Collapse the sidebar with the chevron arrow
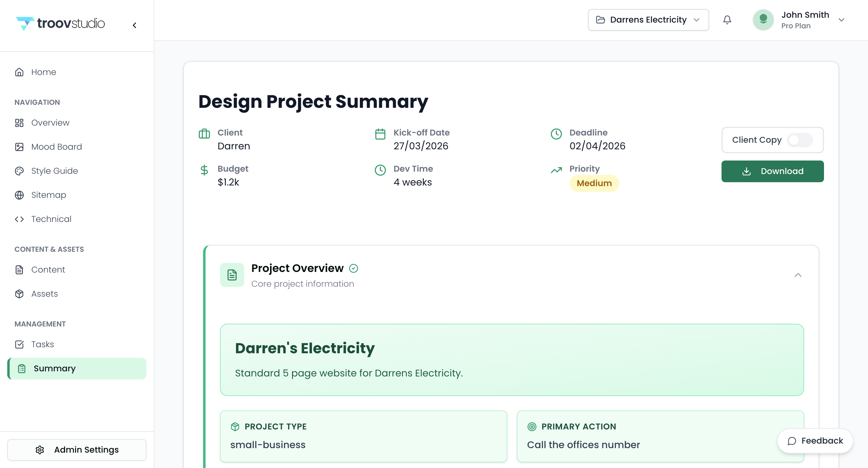This screenshot has height=468, width=868. tap(134, 25)
